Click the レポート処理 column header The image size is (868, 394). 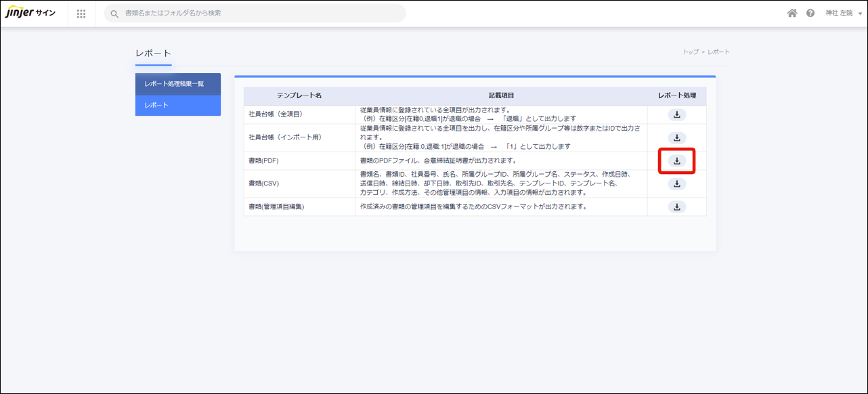tap(676, 96)
